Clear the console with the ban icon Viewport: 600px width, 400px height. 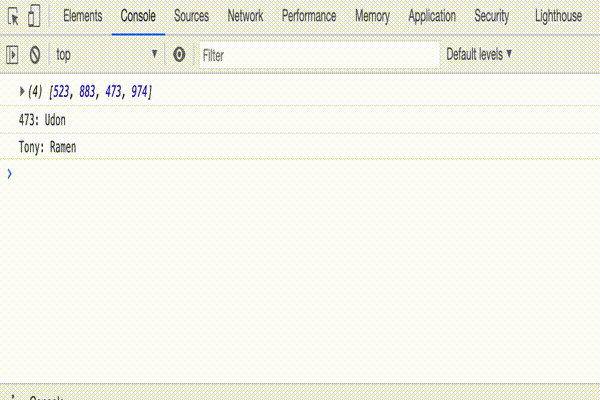[35, 55]
